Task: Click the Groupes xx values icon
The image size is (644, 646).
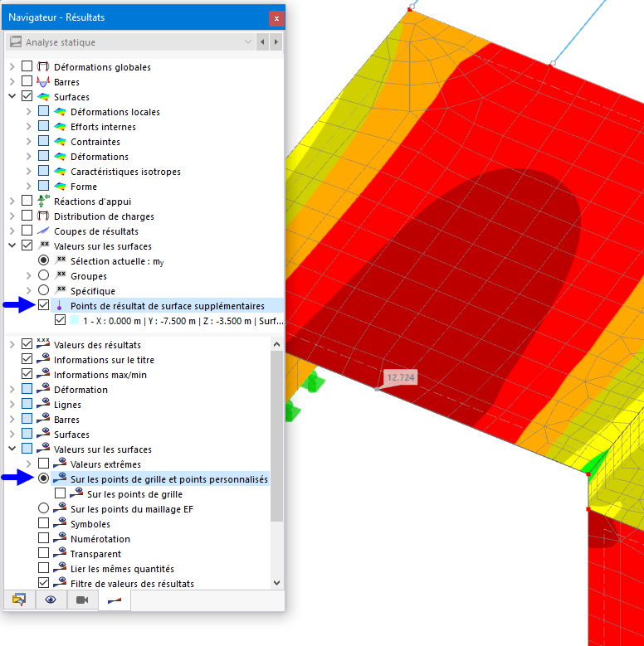Action: coord(61,275)
